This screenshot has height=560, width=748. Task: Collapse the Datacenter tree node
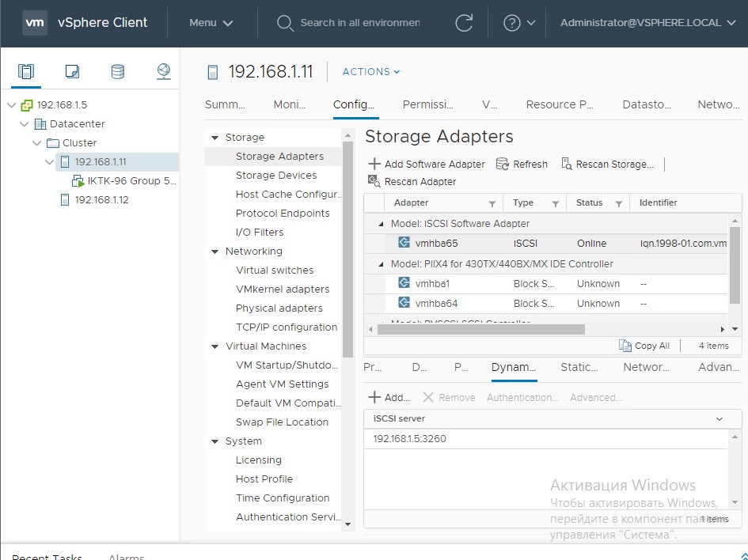(24, 124)
